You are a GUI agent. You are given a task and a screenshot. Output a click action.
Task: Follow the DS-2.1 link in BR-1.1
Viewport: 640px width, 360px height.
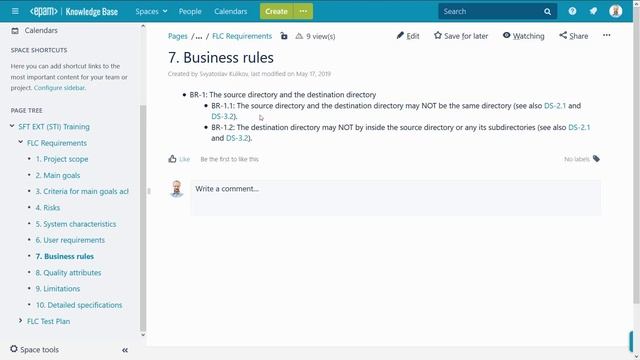(555, 106)
